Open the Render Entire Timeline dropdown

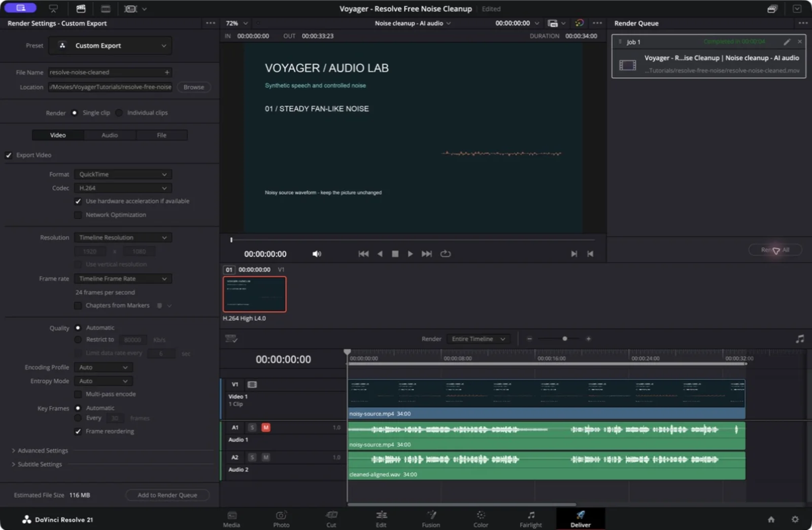point(478,339)
